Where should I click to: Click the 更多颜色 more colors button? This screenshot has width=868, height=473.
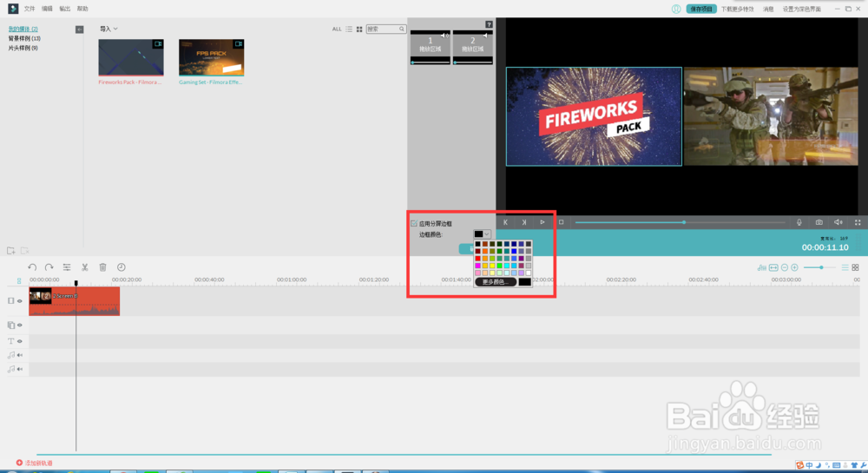pos(496,282)
